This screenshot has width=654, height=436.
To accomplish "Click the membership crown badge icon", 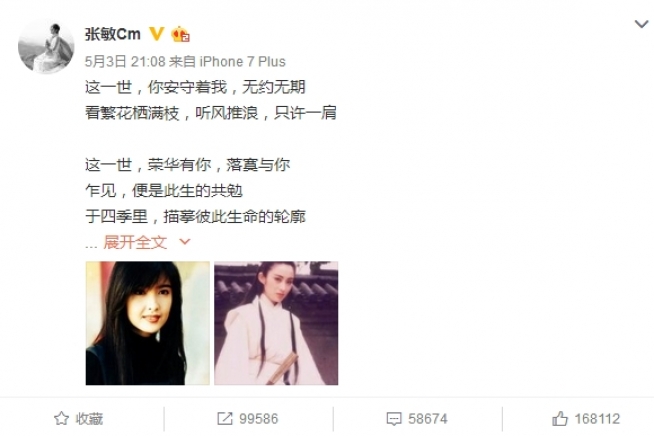I will (180, 34).
